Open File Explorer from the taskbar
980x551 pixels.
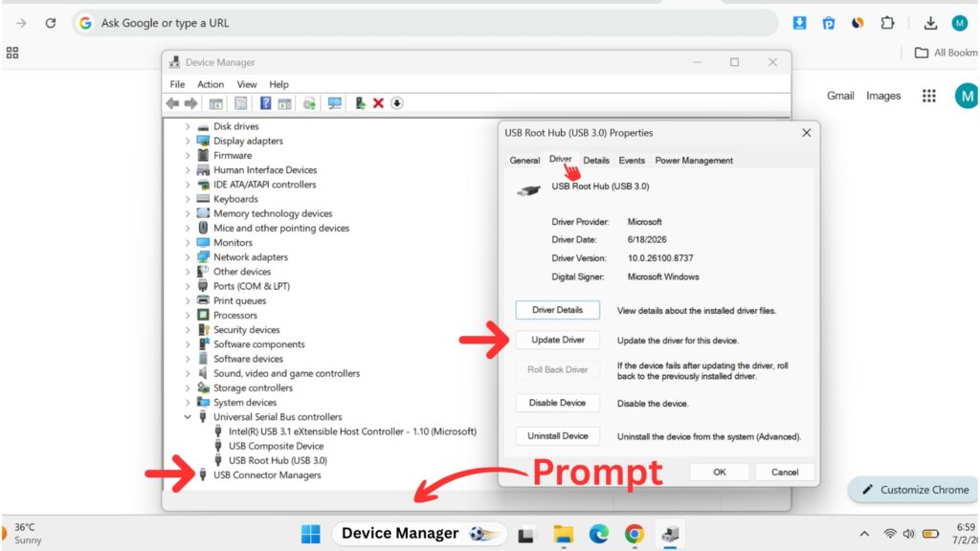pyautogui.click(x=563, y=534)
